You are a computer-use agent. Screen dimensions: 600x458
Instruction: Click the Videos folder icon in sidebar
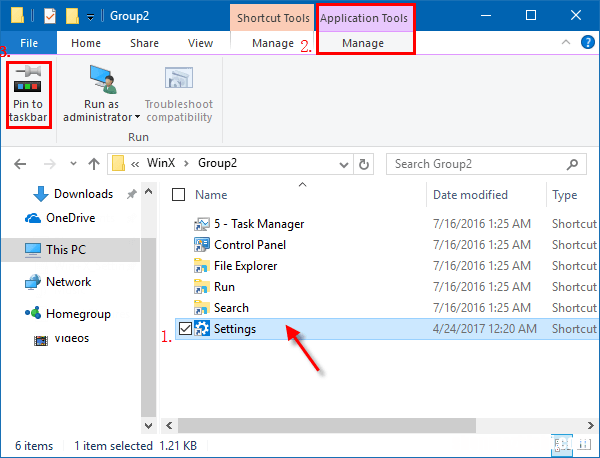click(x=41, y=340)
